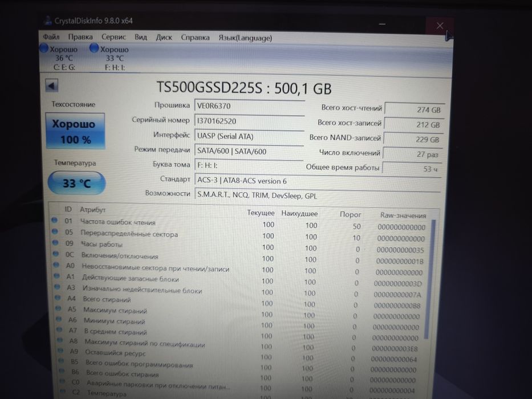Image resolution: width=532 pixels, height=399 pixels.
Task: Select the F: H: I: disk tab
Action: pos(115,58)
